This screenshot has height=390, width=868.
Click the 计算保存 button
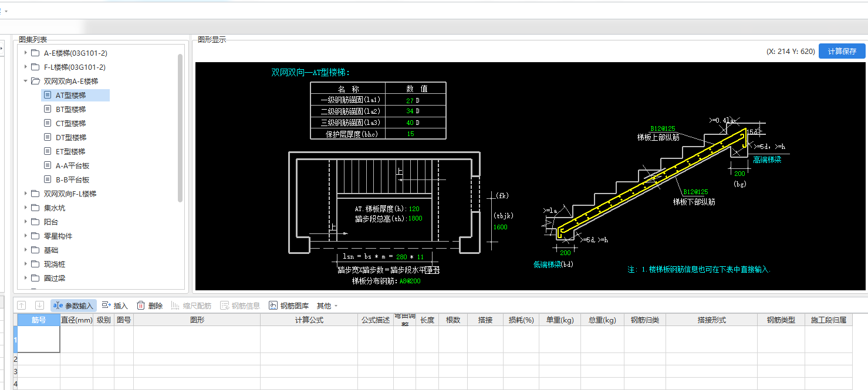[842, 52]
